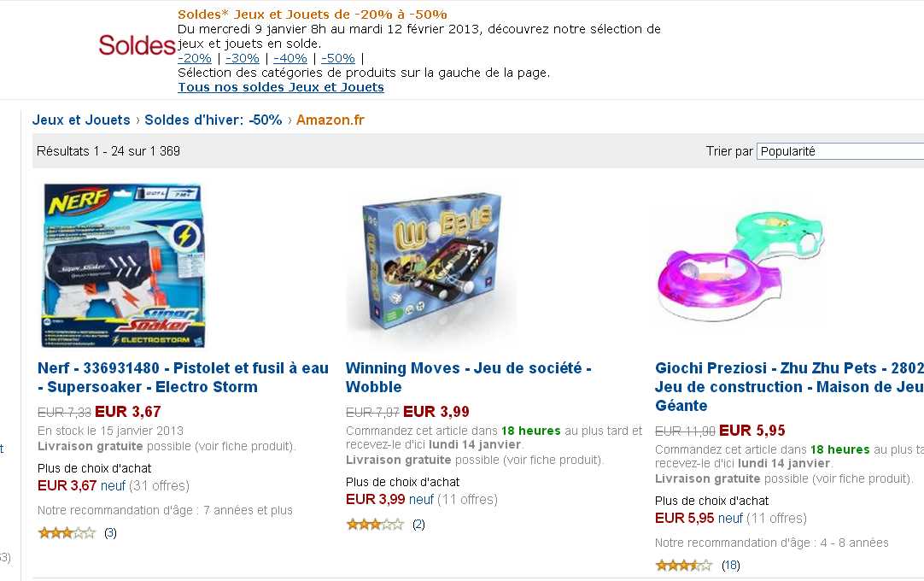Select the -40% discount filter link
This screenshot has height=581, width=924.
290,58
